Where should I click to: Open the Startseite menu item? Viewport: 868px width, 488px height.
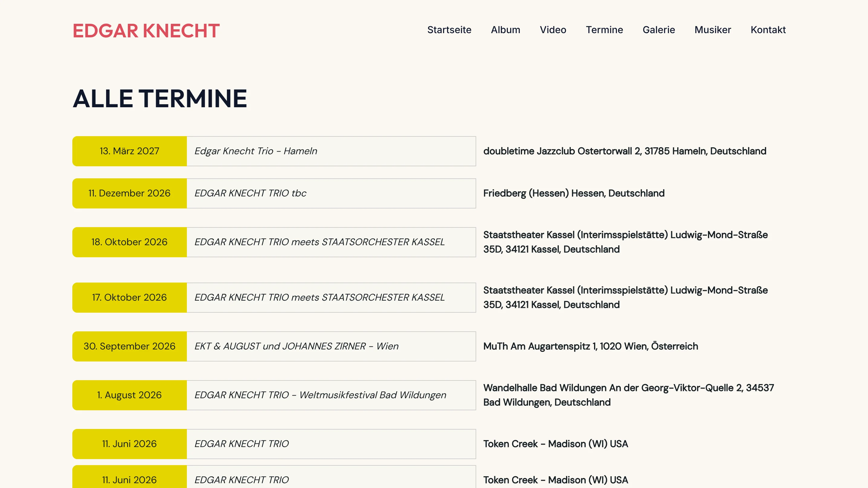point(449,30)
